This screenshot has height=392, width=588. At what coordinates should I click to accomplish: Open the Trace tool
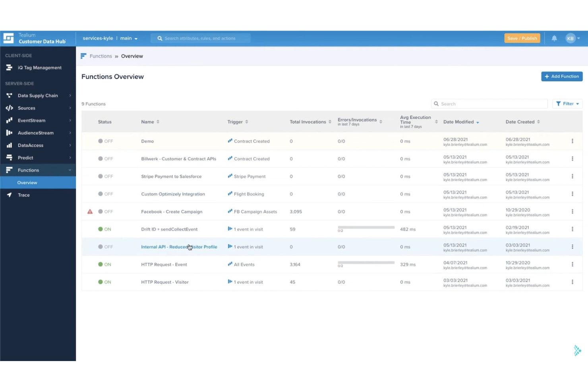pyautogui.click(x=24, y=195)
